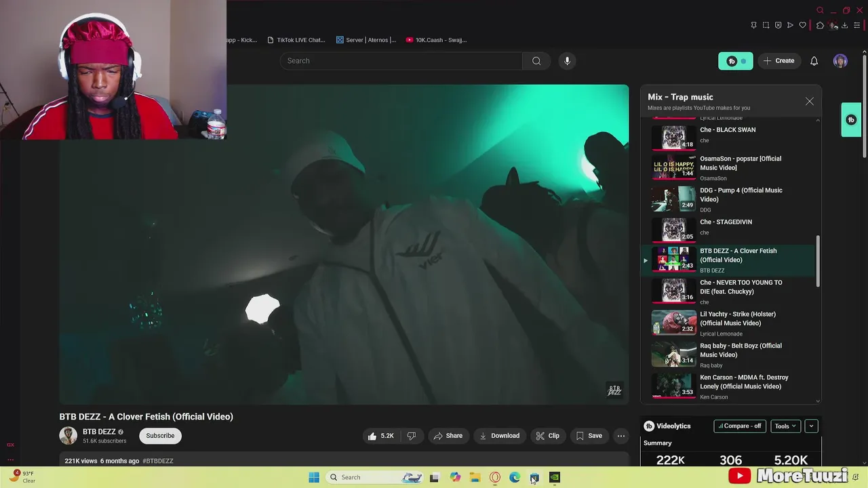Toggle Videolytics Compare off button
This screenshot has width=868, height=488.
point(740,426)
